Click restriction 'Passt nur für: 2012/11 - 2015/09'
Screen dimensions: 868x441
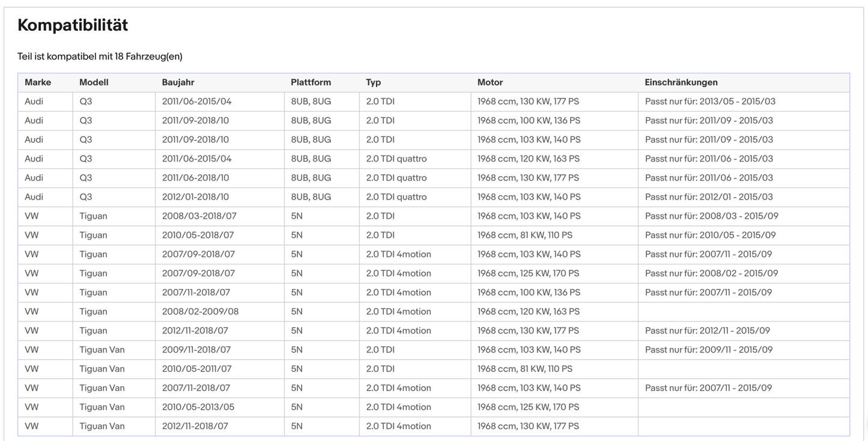click(707, 331)
